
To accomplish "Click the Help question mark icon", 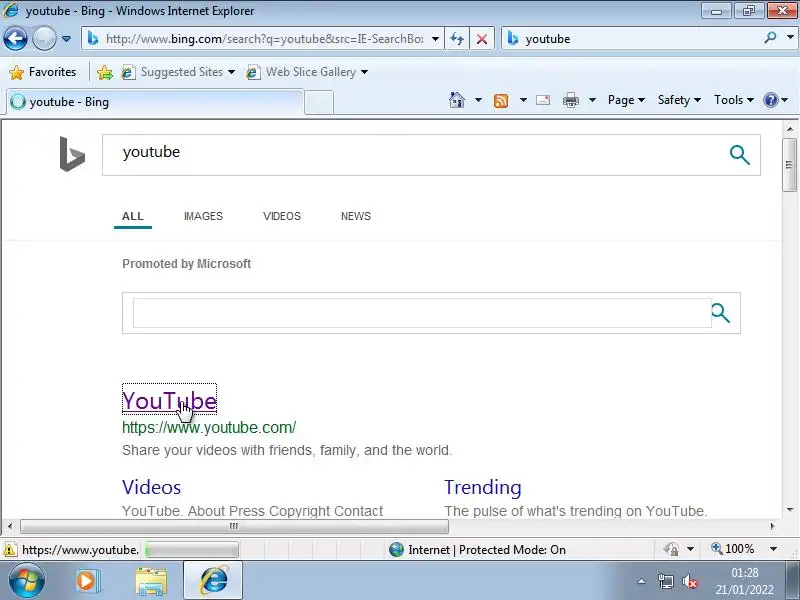I will [770, 100].
